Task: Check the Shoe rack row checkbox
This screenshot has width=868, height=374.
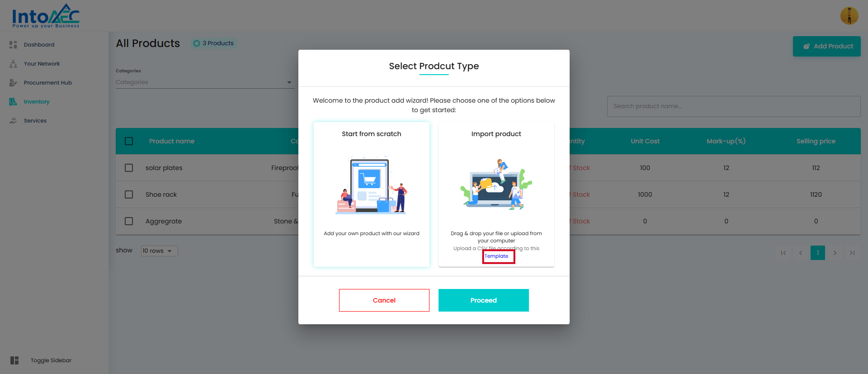Action: [x=129, y=194]
